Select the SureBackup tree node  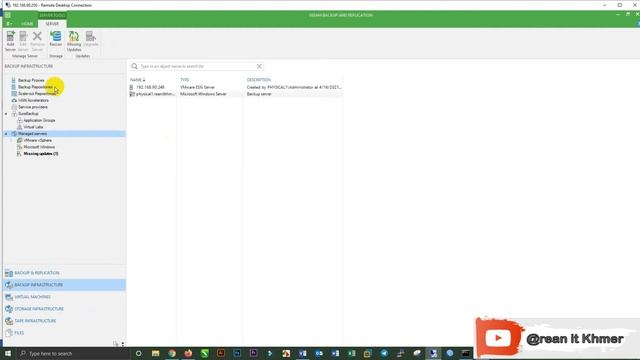28,113
